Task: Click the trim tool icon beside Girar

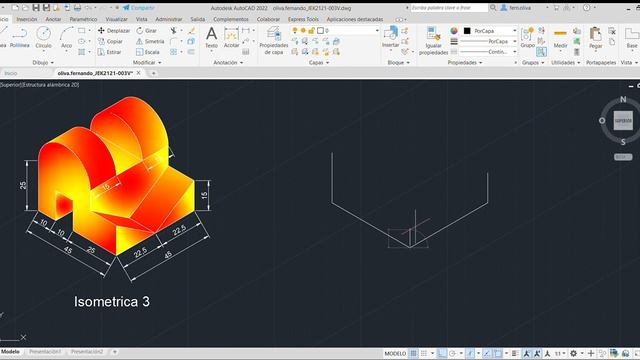Action: tap(173, 31)
